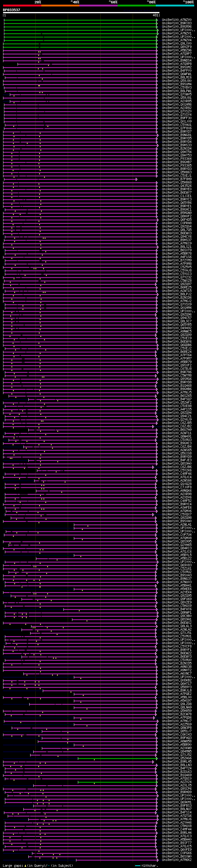Viewport: 197px width, 868px height.
Task: Select label UniRef100_A5BZ96
Action: pyautogui.click(x=176, y=50)
